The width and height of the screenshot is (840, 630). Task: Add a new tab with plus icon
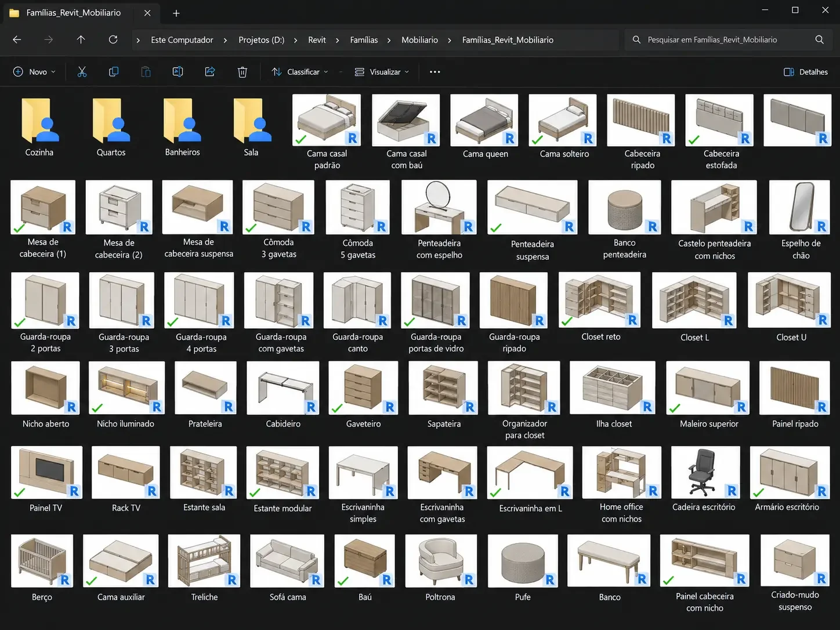pyautogui.click(x=176, y=13)
